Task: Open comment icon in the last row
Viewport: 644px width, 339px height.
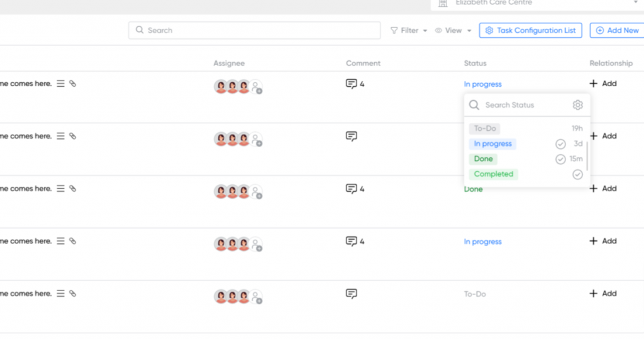Action: [352, 294]
